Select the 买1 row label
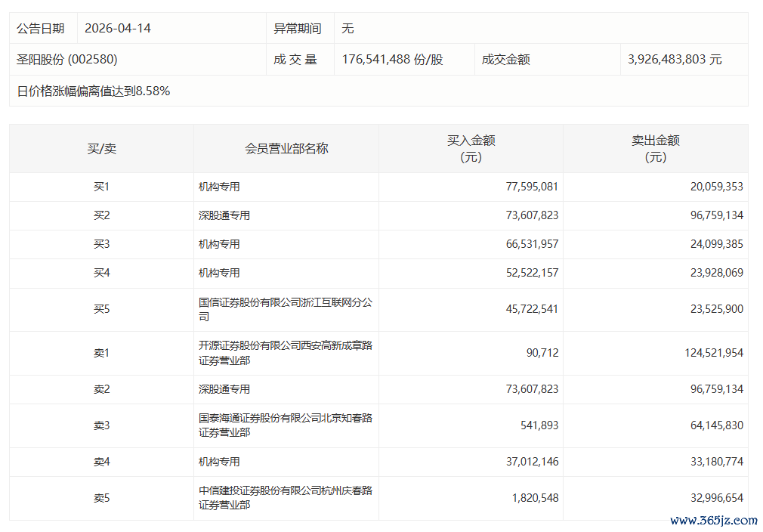 point(102,187)
